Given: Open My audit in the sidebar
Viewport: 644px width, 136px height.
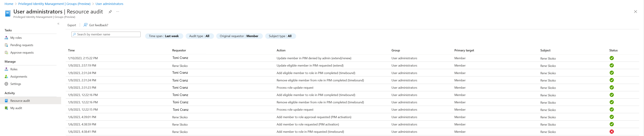Looking at the screenshot, I should point(16,108).
